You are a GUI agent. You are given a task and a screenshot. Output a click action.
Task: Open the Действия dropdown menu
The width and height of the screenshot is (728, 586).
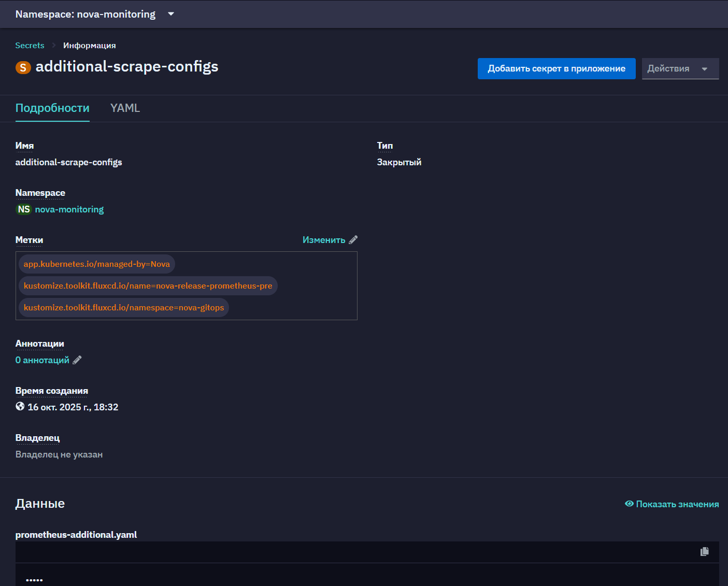pos(680,68)
